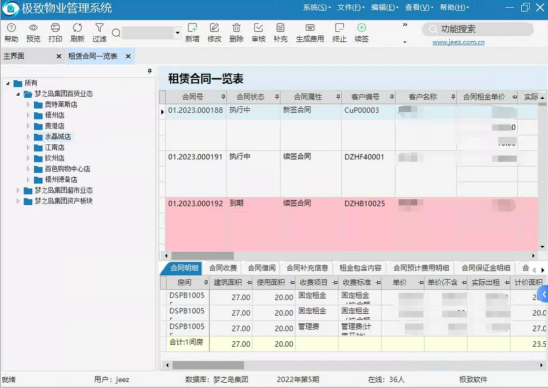Click the magnifier icon beside the toolbar combo box
Screen dimensions: 548x388
[116, 33]
